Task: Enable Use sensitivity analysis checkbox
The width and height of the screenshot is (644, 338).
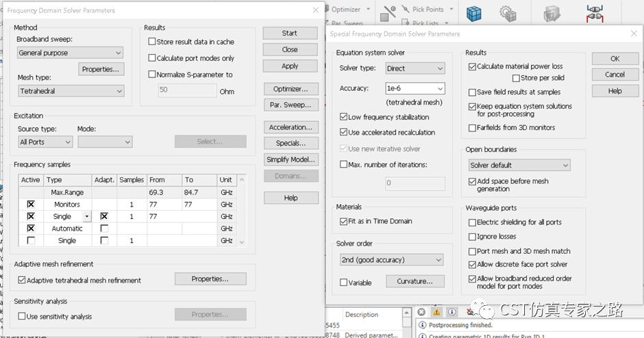Action: (22, 316)
